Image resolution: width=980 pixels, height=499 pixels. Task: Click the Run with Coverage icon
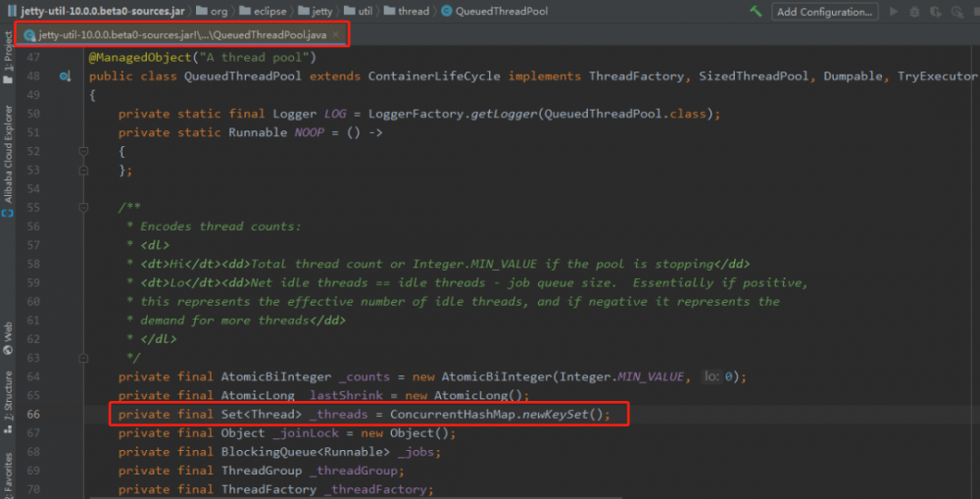936,11
